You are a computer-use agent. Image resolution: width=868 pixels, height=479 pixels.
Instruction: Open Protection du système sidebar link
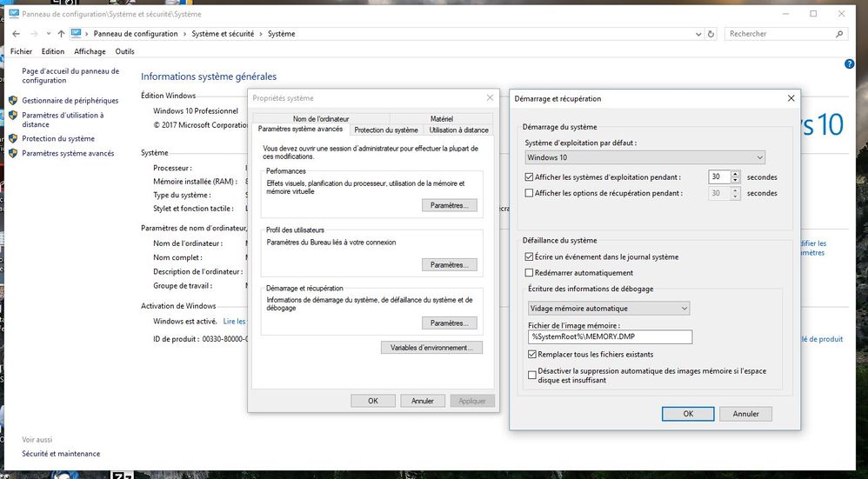coord(58,139)
